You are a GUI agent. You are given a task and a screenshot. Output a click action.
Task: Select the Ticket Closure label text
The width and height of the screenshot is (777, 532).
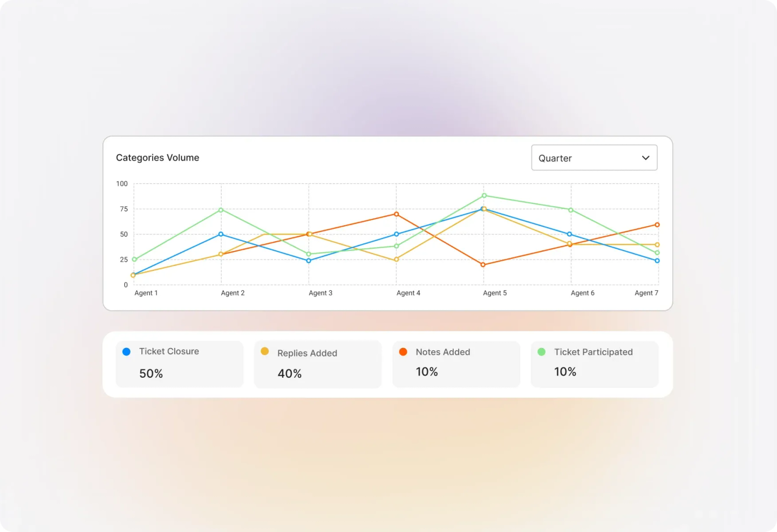coord(169,351)
